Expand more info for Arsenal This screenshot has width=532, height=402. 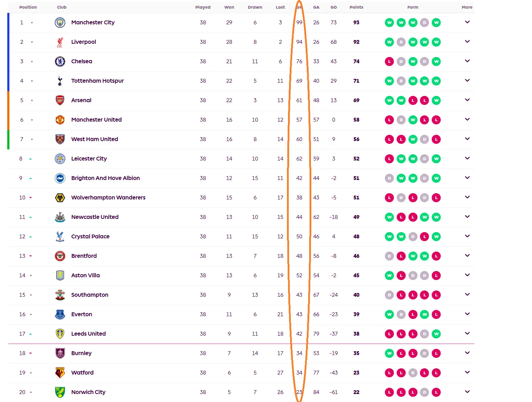click(x=467, y=100)
